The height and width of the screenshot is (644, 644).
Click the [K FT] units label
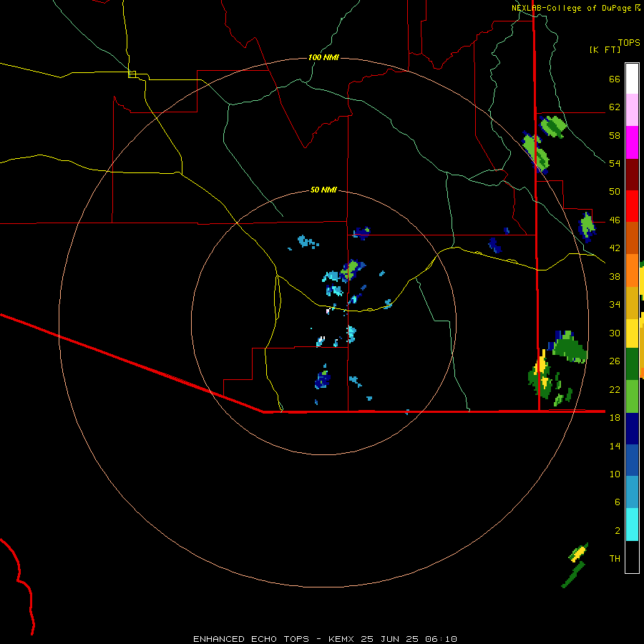click(605, 50)
